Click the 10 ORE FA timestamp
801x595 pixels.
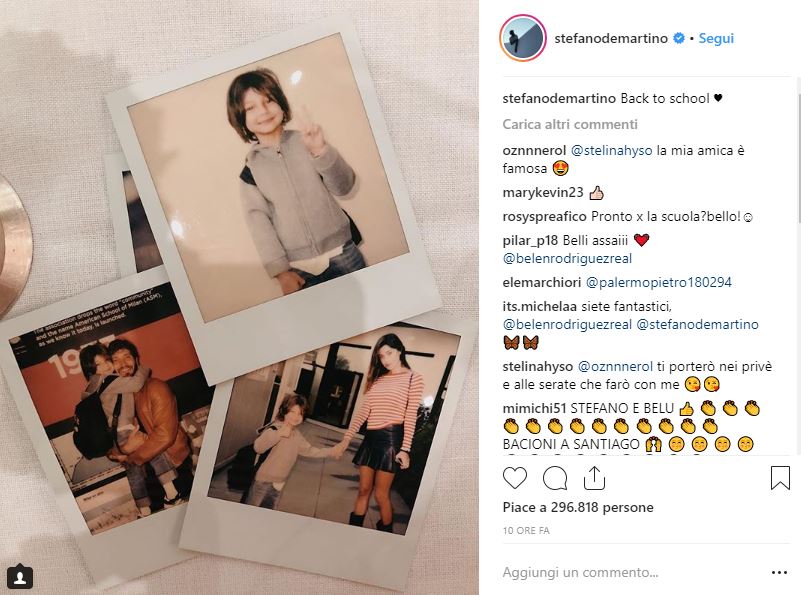pyautogui.click(x=528, y=528)
